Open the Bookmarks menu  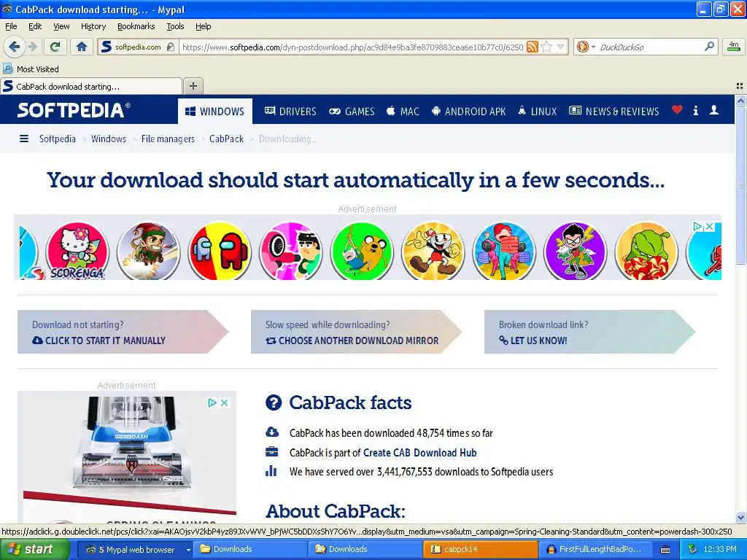[136, 26]
